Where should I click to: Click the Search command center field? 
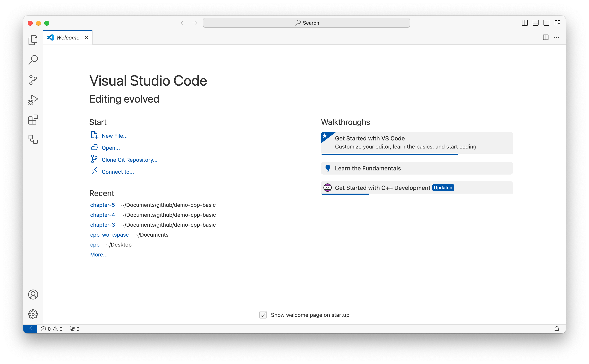tap(306, 23)
